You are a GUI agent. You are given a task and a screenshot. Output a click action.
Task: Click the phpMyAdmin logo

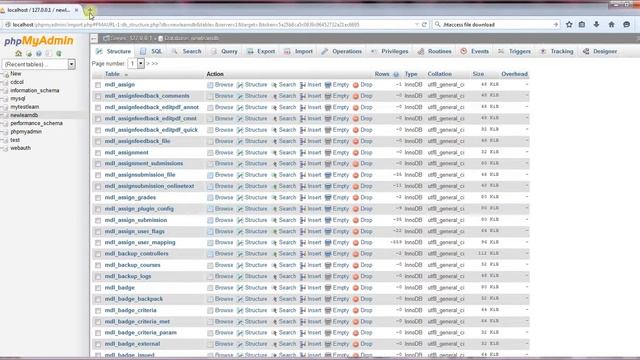(39, 41)
